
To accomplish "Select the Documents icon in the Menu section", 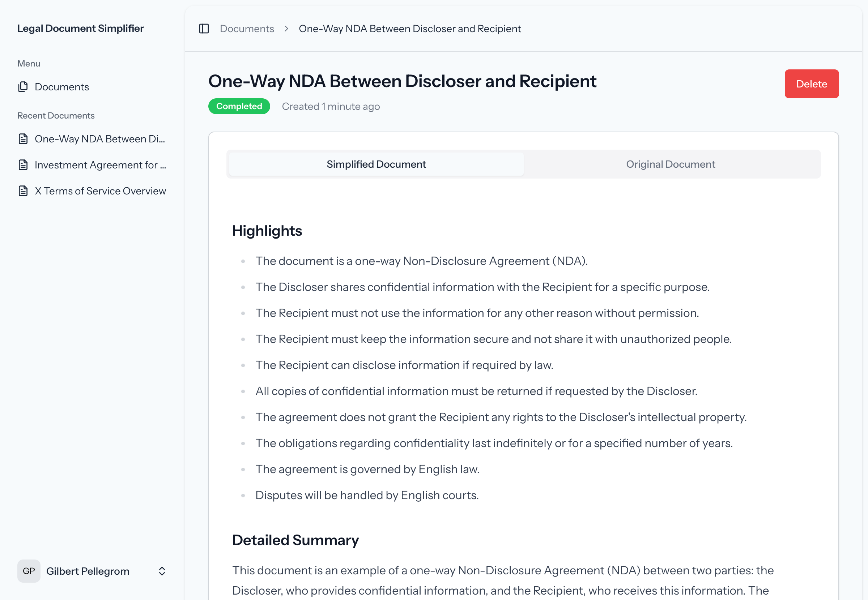I will pos(23,86).
